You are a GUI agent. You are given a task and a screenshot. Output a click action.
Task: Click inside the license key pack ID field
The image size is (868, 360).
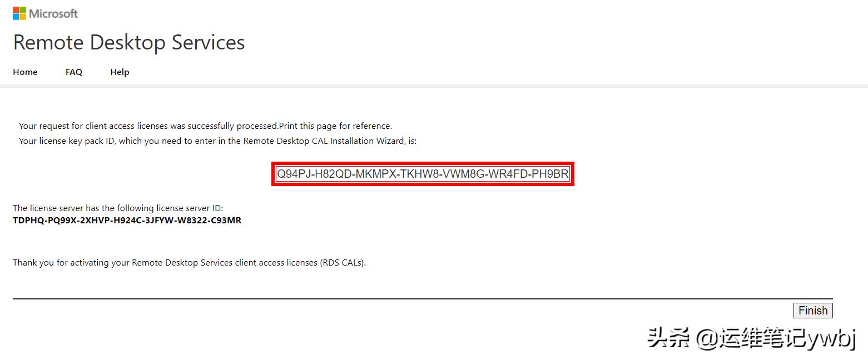423,174
